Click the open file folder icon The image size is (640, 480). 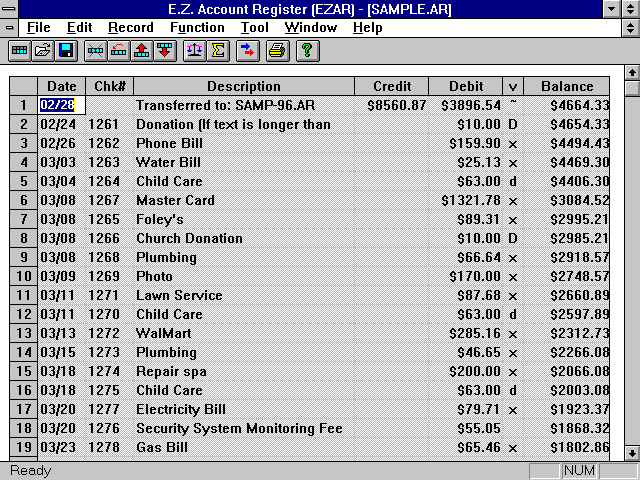click(x=42, y=49)
